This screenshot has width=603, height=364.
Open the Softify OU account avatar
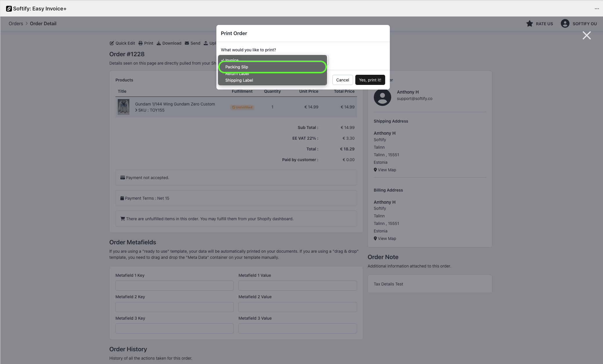coord(565,24)
